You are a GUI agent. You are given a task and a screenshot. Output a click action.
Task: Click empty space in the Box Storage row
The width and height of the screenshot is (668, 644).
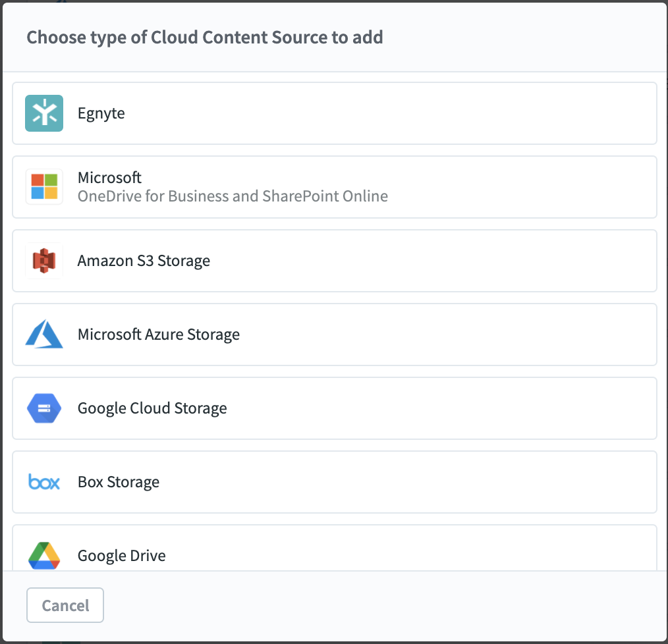[x=408, y=482]
